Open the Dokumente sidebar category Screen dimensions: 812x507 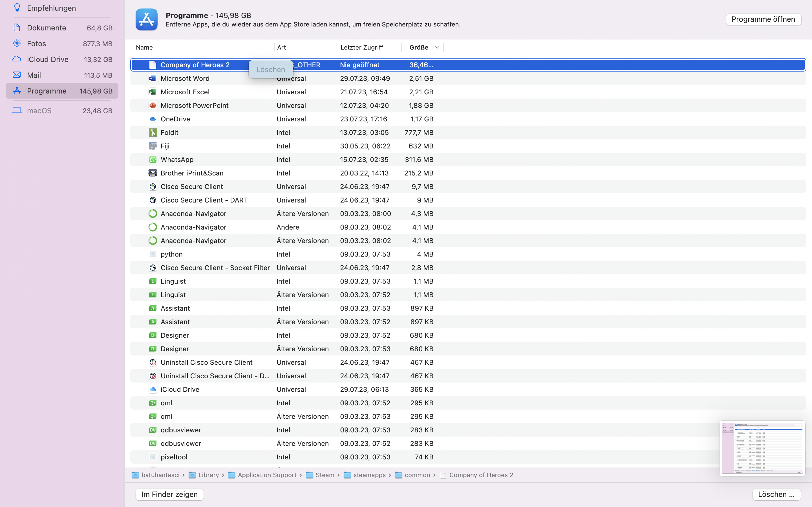46,28
